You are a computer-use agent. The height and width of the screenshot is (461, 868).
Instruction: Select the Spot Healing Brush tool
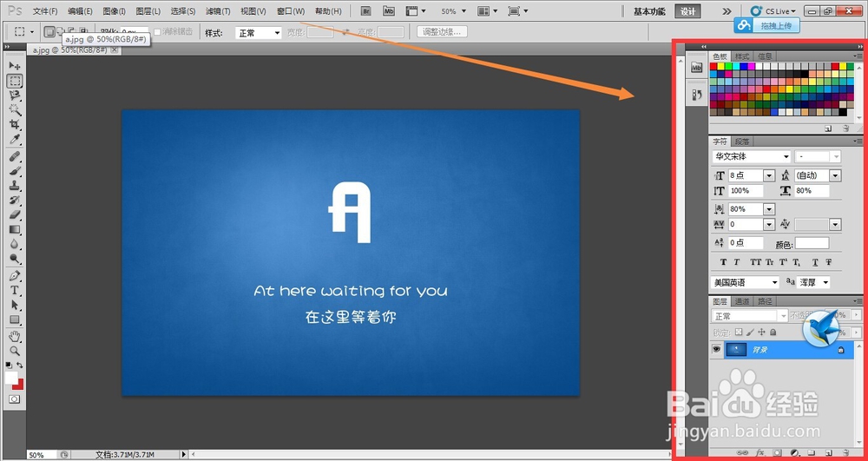point(15,156)
